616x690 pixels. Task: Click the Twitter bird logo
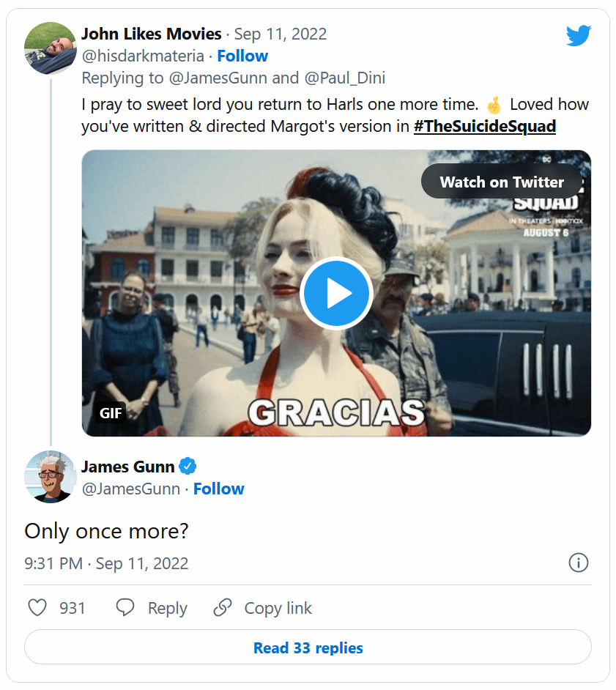point(578,35)
